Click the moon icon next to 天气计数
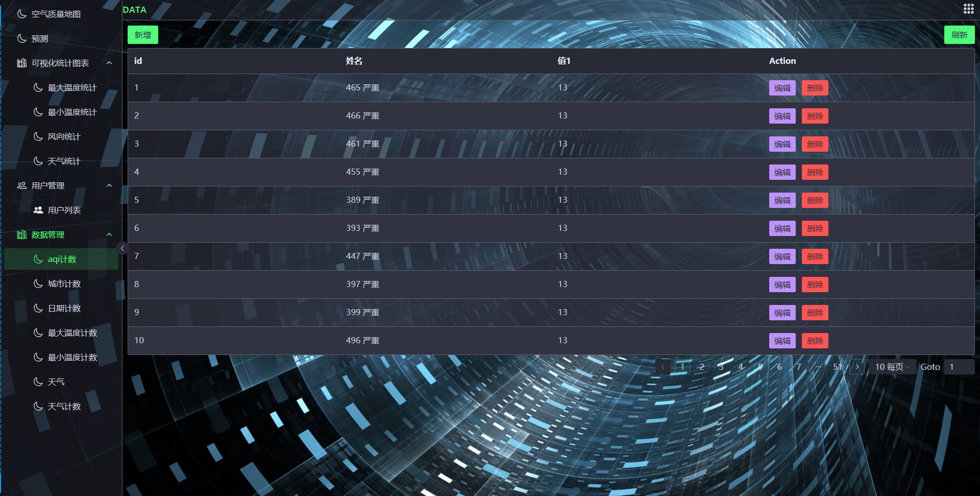This screenshot has width=980, height=496. point(38,406)
